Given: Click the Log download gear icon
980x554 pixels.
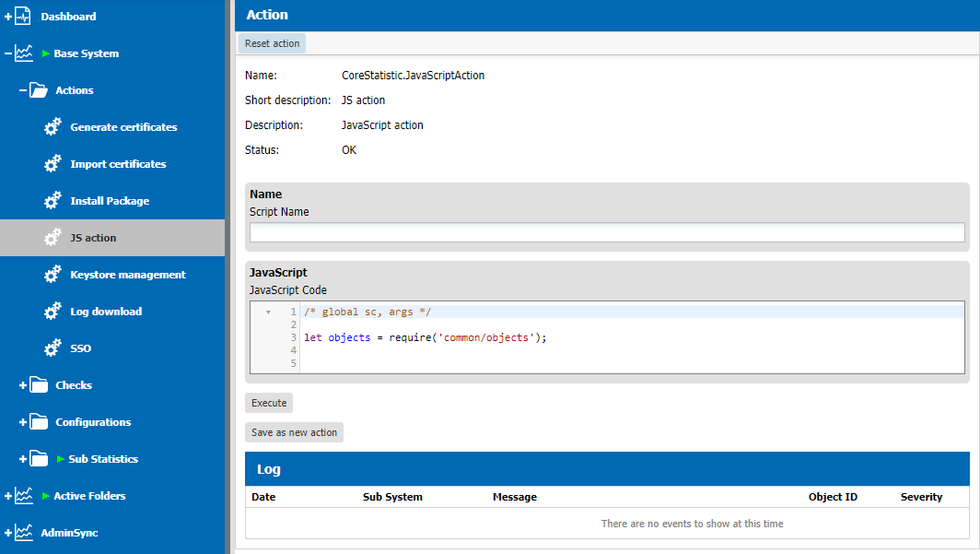Looking at the screenshot, I should (x=52, y=312).
